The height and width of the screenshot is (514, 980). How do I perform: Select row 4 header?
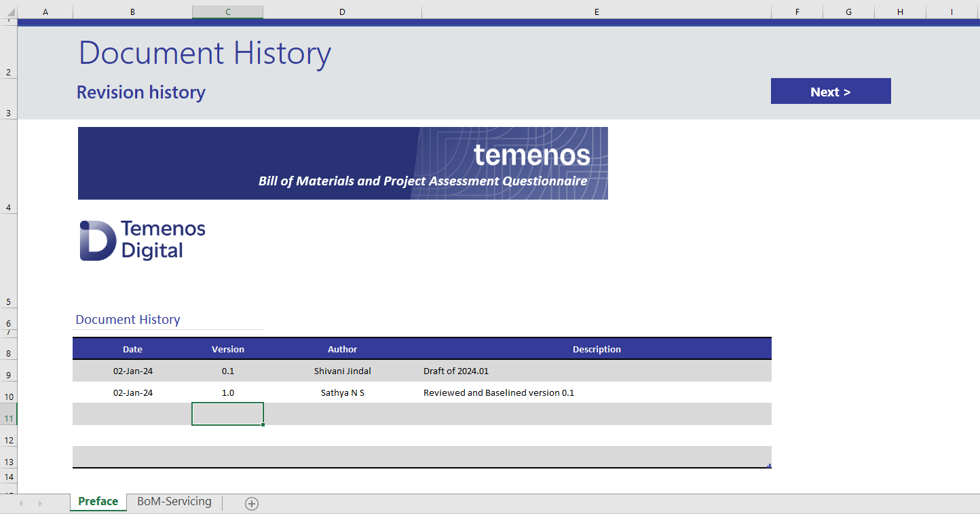point(8,167)
